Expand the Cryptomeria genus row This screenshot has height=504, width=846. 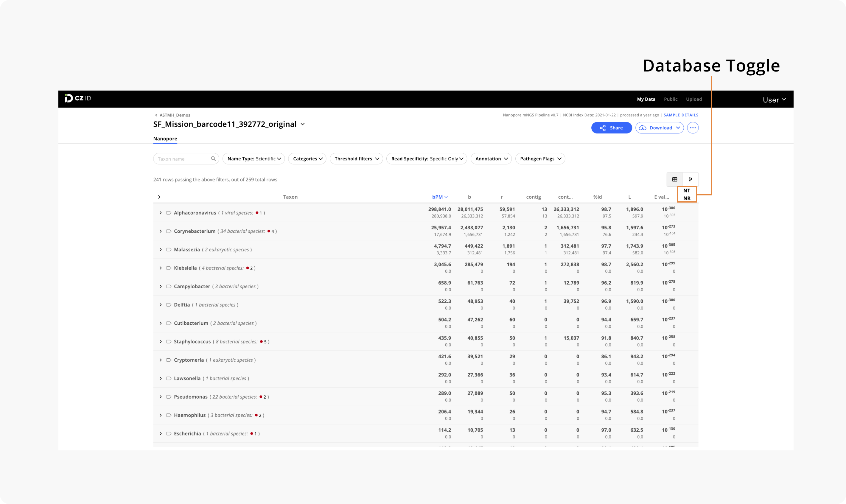click(160, 360)
